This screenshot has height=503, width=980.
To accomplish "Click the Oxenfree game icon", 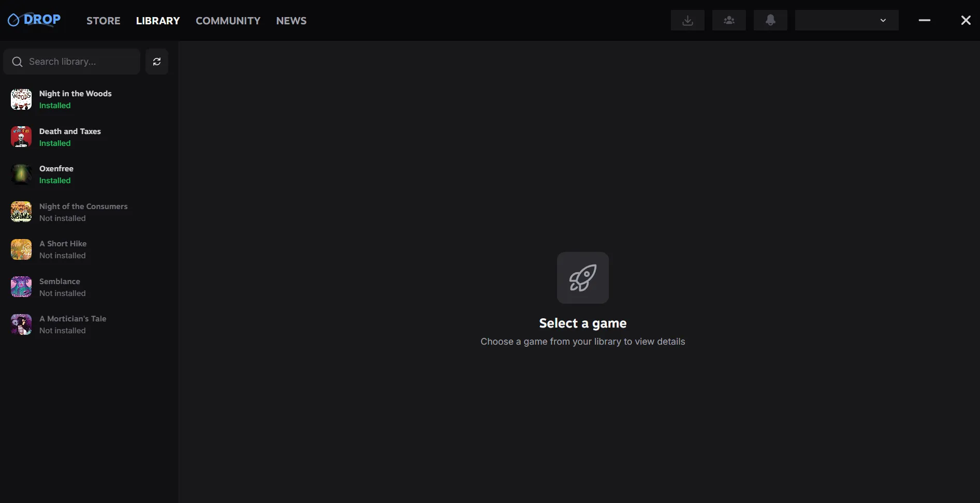I will pos(21,174).
